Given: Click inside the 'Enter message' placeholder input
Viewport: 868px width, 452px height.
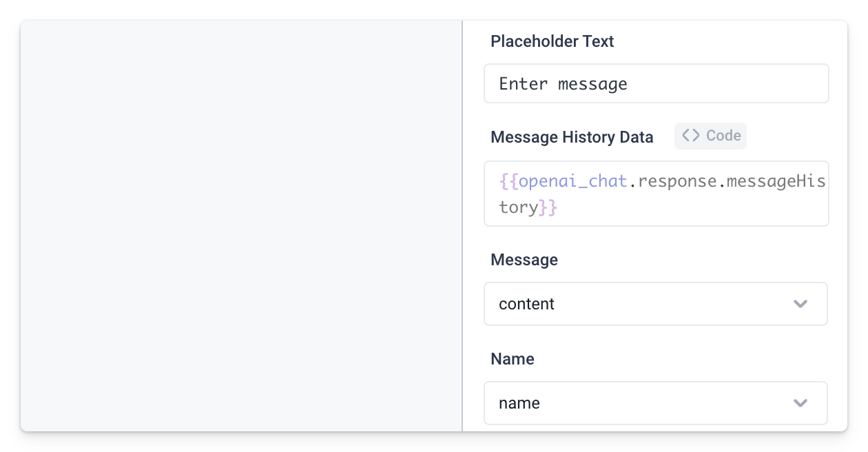Looking at the screenshot, I should pos(656,83).
